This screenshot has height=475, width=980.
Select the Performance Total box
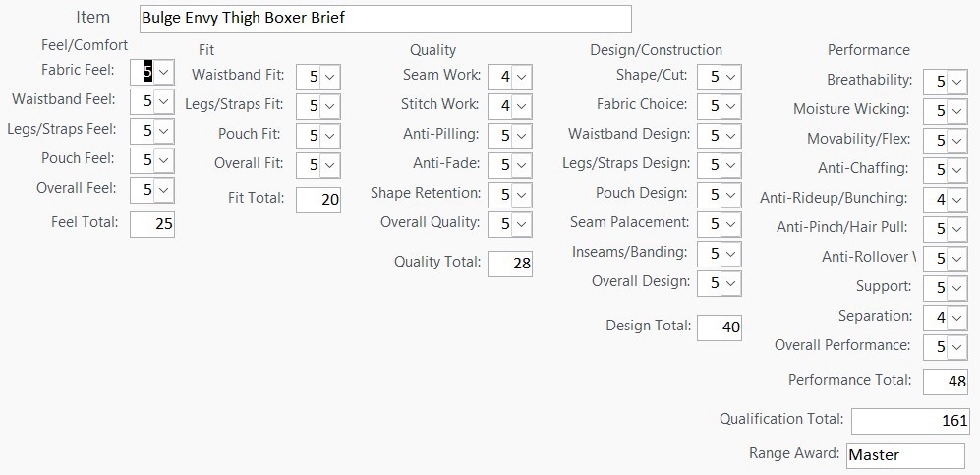[946, 381]
